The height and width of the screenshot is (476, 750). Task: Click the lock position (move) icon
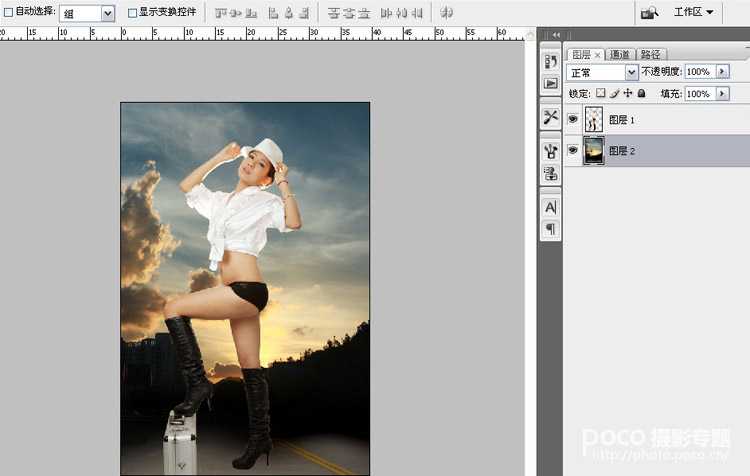[628, 93]
